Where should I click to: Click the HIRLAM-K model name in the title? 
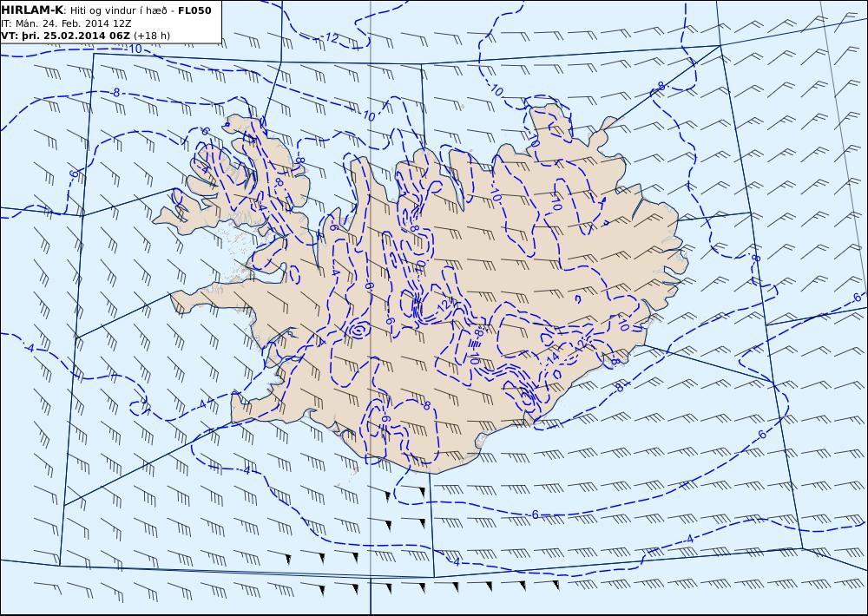[32, 10]
